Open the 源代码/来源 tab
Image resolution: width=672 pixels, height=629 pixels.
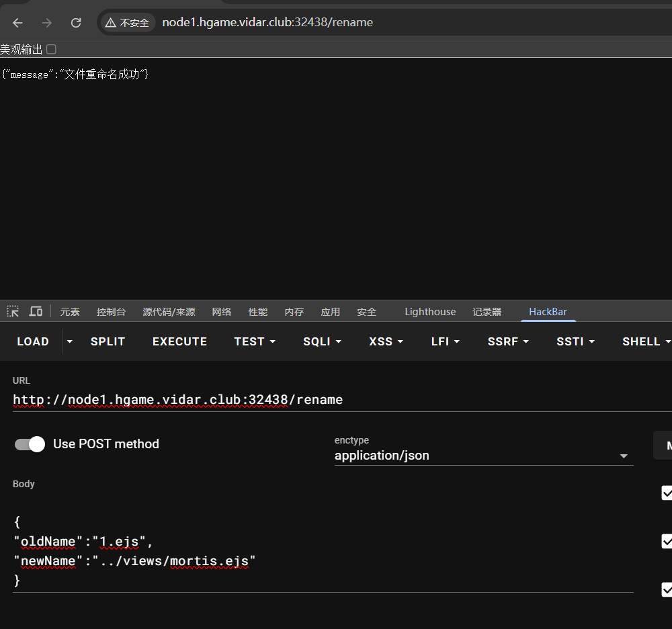tap(169, 312)
